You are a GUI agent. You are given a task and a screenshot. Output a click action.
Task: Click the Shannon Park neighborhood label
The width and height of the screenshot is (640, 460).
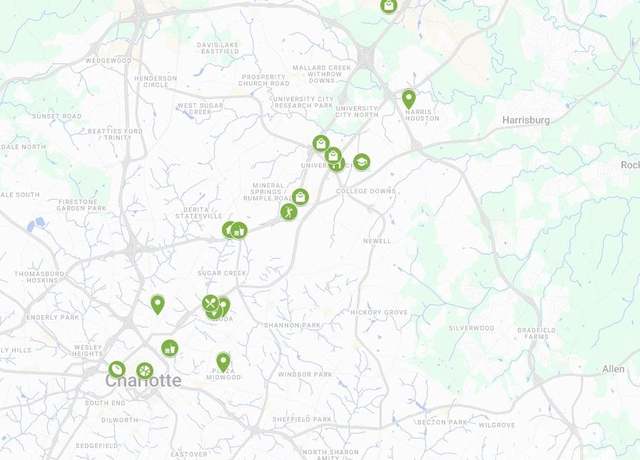coord(292,325)
